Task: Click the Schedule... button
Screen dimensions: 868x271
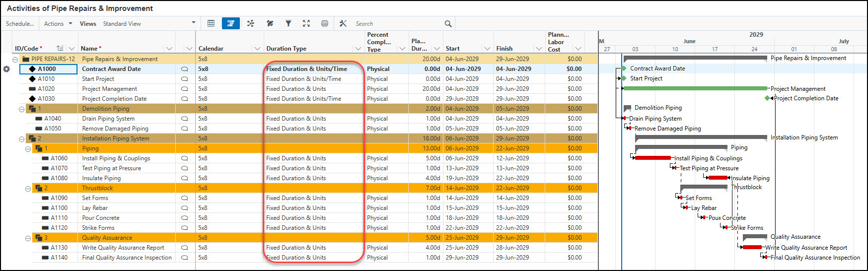Action: (x=20, y=23)
